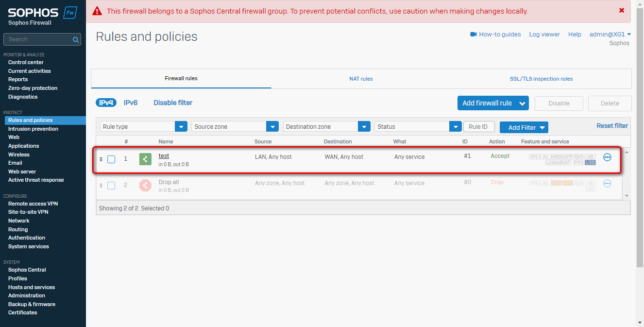Image resolution: width=644 pixels, height=327 pixels.
Task: Switch to the SSL/TLS inspection rules tab
Action: click(541, 79)
